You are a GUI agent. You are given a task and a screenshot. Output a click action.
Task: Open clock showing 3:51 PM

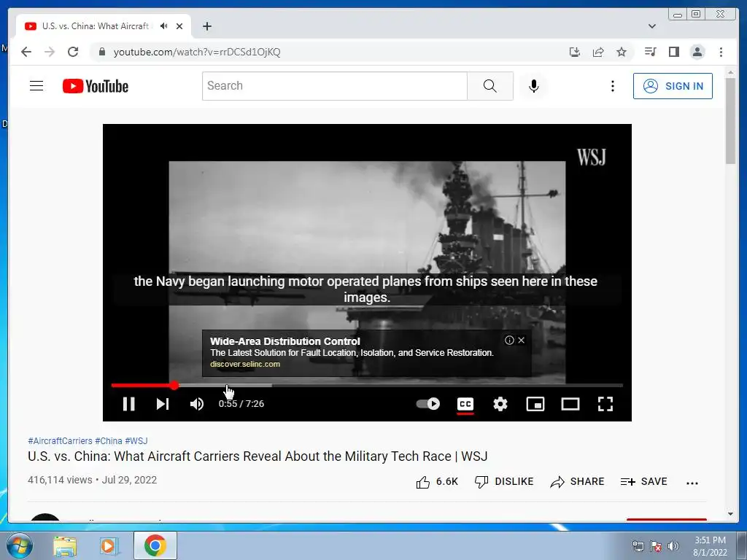710,546
